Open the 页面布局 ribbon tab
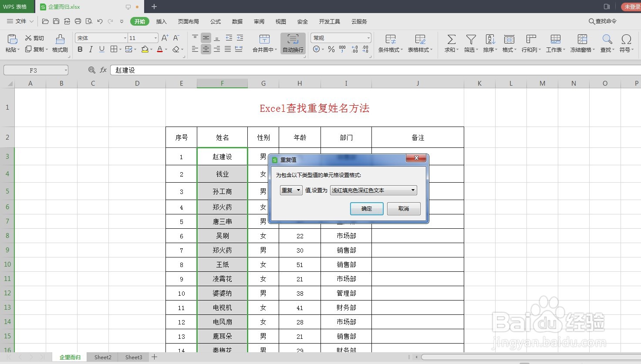 (188, 21)
